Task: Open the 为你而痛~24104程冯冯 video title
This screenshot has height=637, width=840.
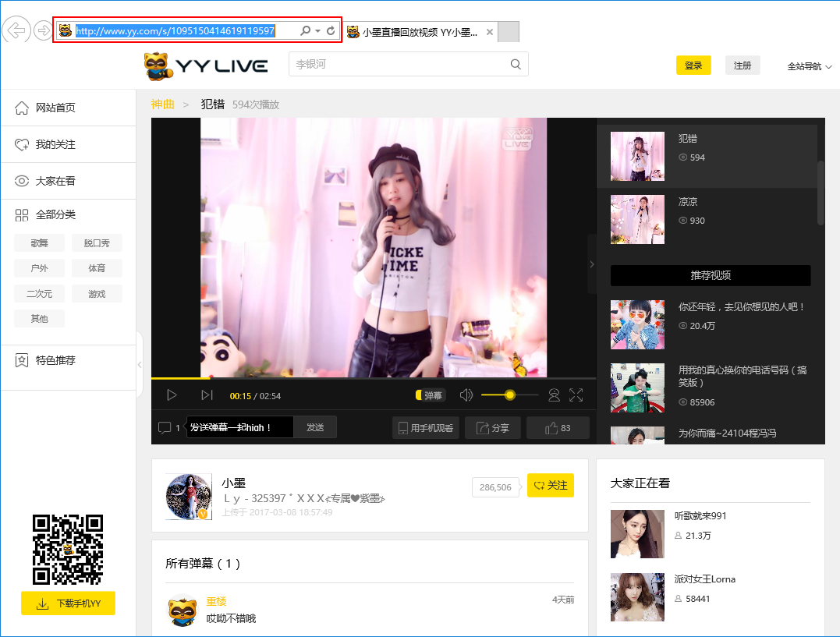Action: tap(727, 433)
